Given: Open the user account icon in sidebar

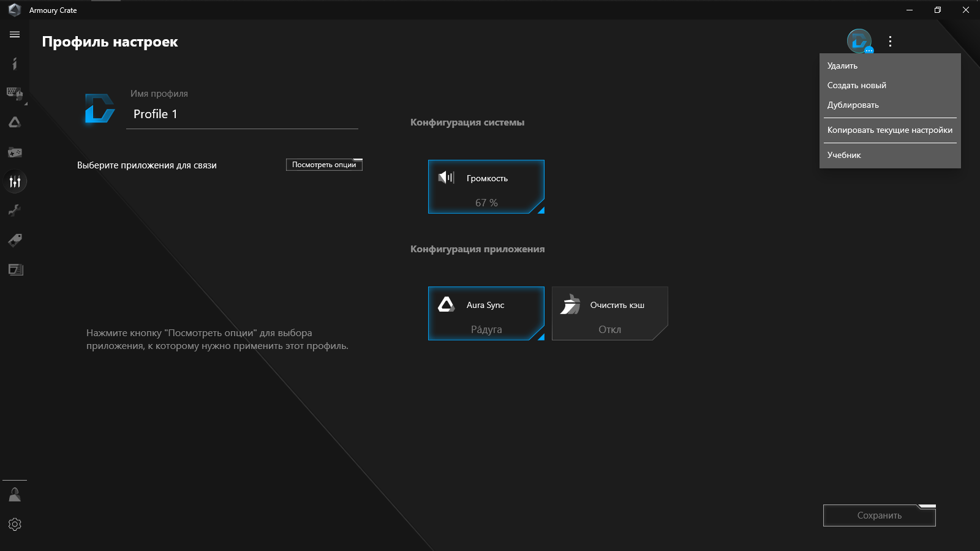Looking at the screenshot, I should click(15, 495).
